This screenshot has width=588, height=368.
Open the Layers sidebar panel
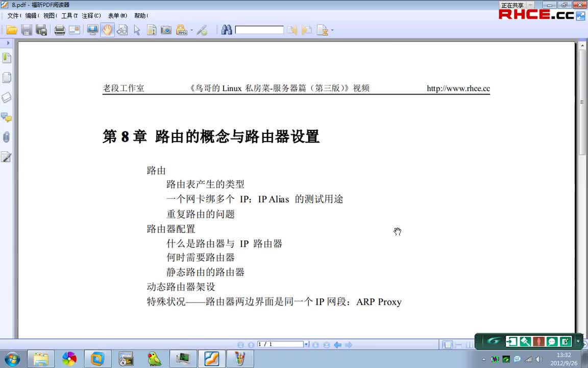coord(6,97)
